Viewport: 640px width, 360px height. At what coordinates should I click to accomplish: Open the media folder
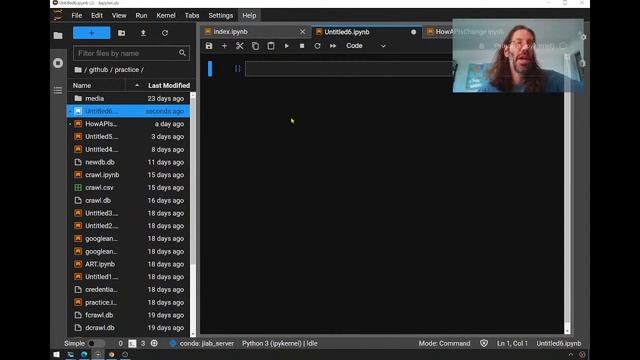coord(129,98)
